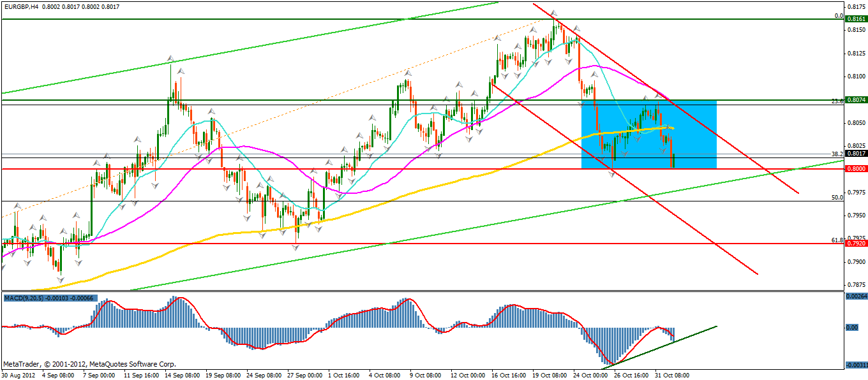Viewport: 868px width, 380px height.
Task: Click the red 0.7920 price label
Action: pyautogui.click(x=855, y=243)
